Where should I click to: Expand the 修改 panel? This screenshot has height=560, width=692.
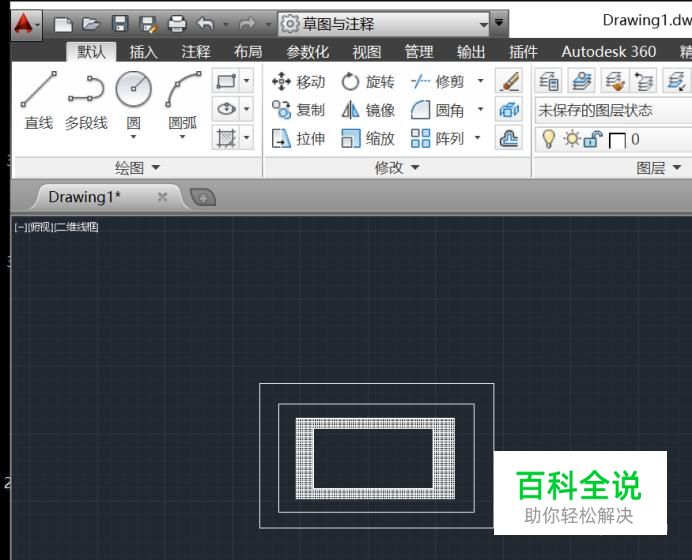click(397, 168)
